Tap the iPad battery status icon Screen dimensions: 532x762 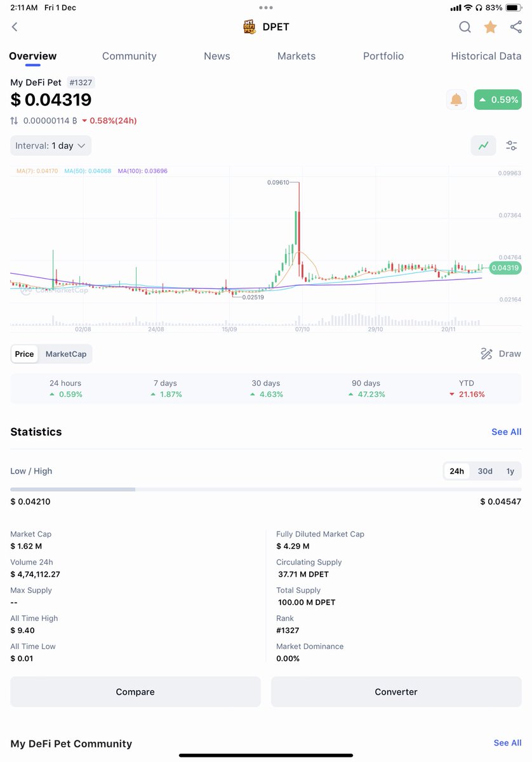click(514, 8)
